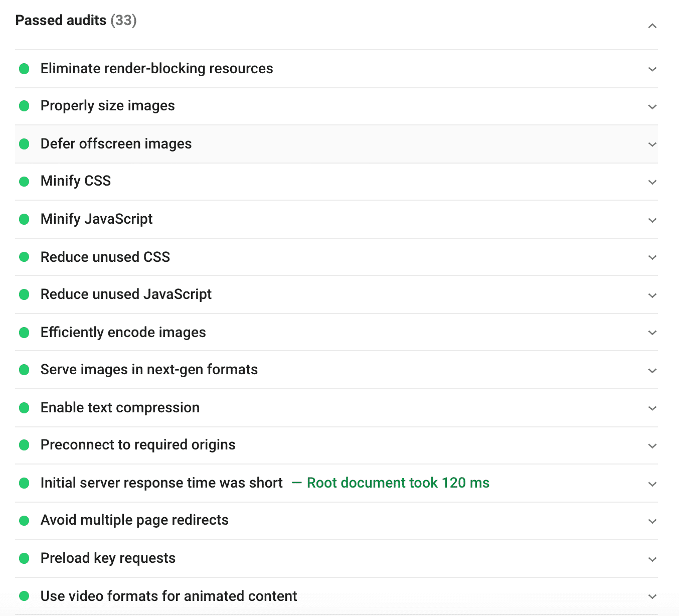This screenshot has width=679, height=616.
Task: Click the Properly size images audit title
Action: click(107, 106)
